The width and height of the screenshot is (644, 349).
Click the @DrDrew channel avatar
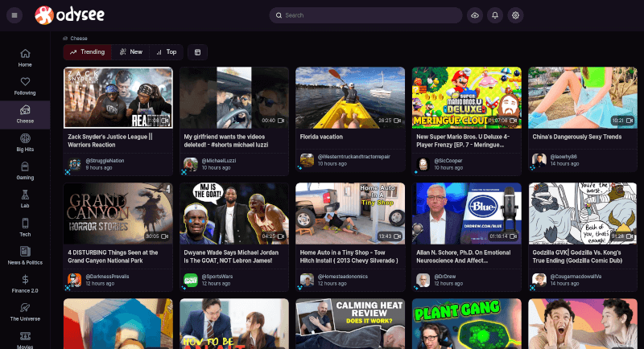click(x=423, y=280)
